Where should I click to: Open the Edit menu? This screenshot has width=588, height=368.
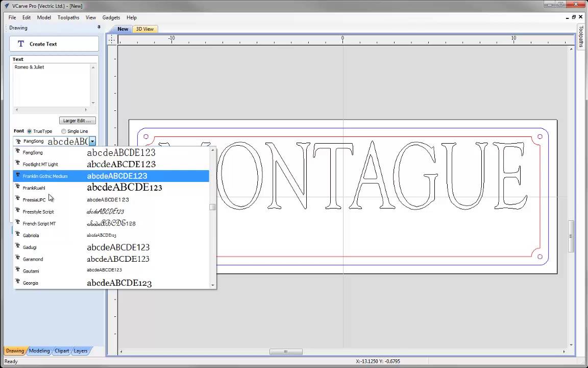point(26,18)
